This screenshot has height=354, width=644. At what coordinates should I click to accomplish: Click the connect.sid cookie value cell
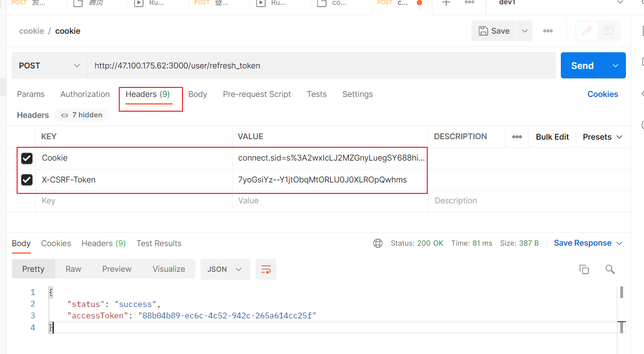[x=330, y=158]
